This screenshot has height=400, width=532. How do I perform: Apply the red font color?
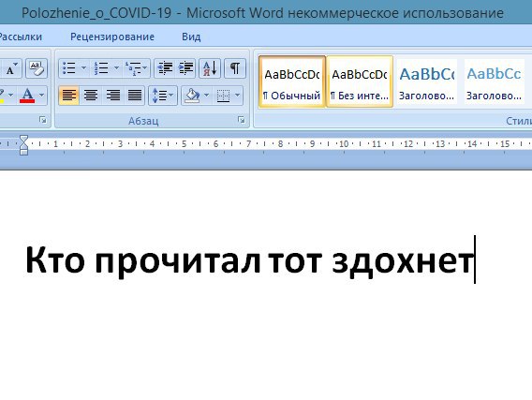pos(27,96)
